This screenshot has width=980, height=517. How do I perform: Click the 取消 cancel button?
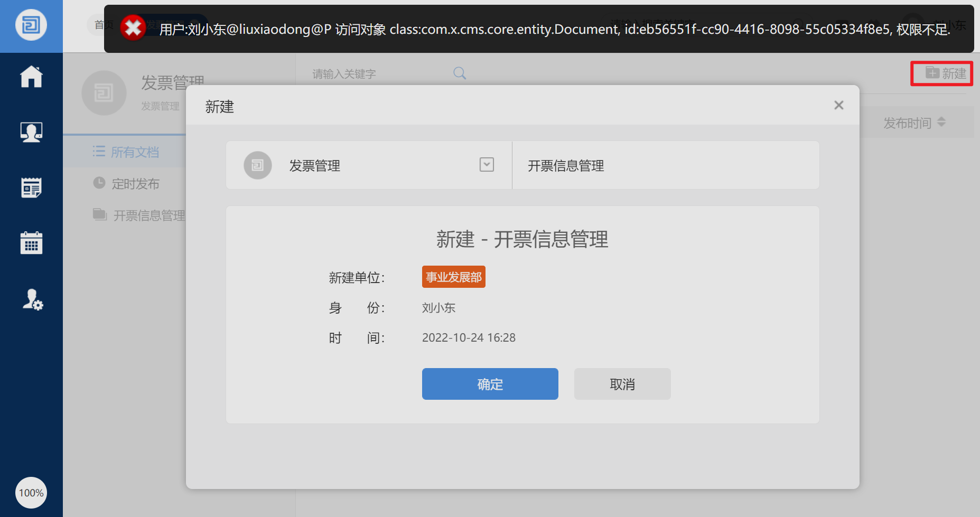pyautogui.click(x=622, y=384)
